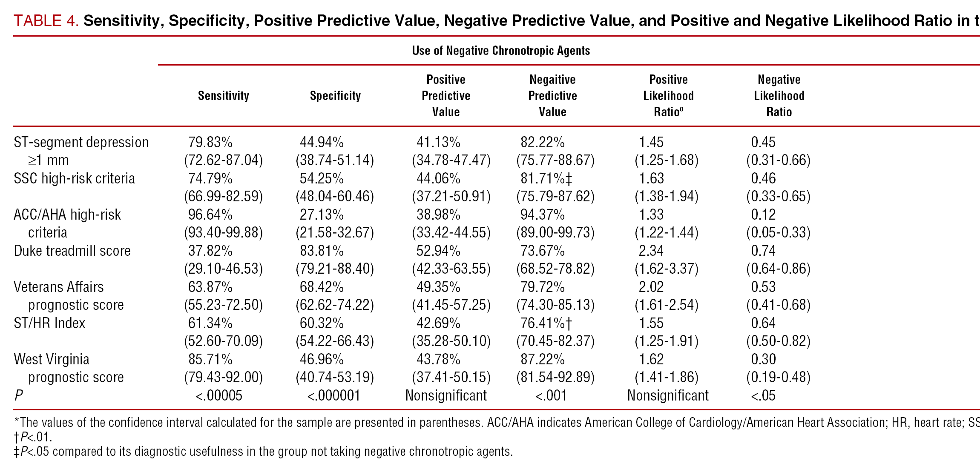Image resolution: width=980 pixels, height=475 pixels.
Task: Select the West Virginia row label
Action: [x=52, y=359]
